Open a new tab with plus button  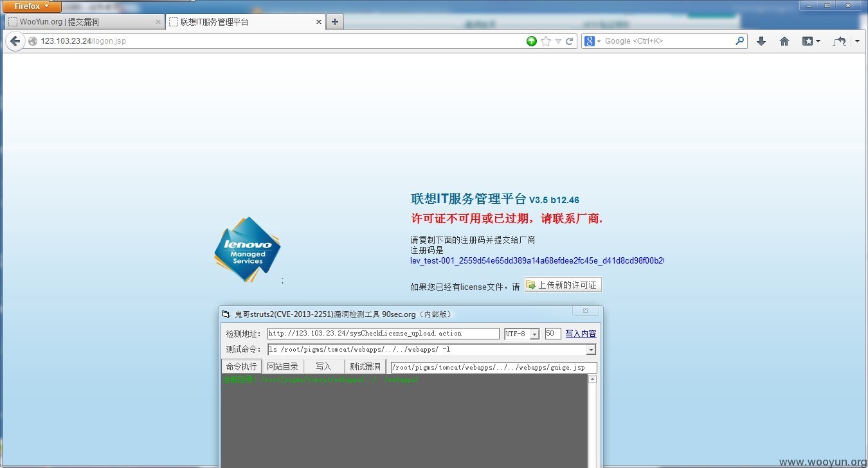pos(334,22)
